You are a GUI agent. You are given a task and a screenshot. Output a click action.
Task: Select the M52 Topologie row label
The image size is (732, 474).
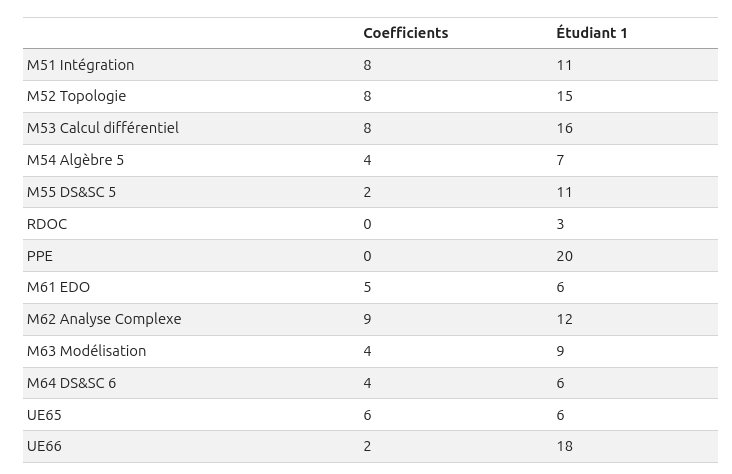(76, 96)
